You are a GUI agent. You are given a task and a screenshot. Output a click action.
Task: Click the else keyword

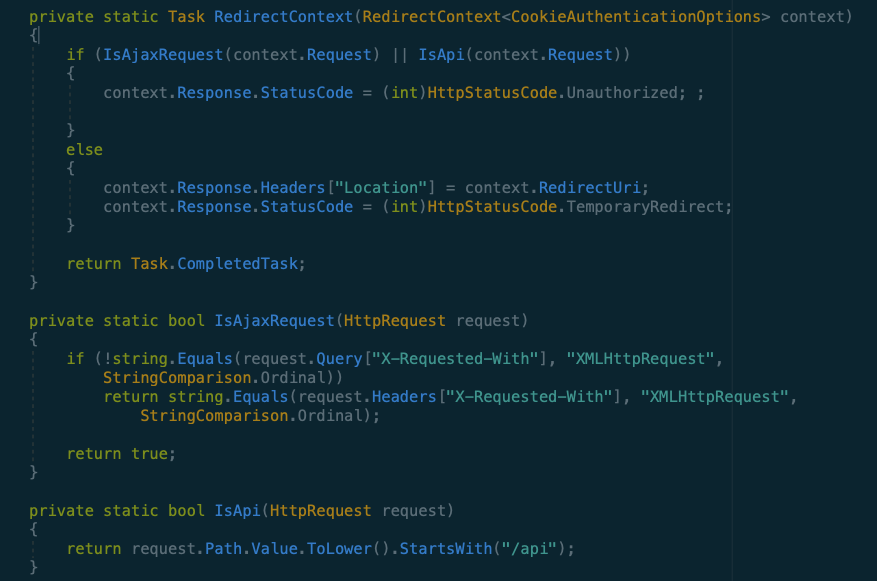(84, 150)
